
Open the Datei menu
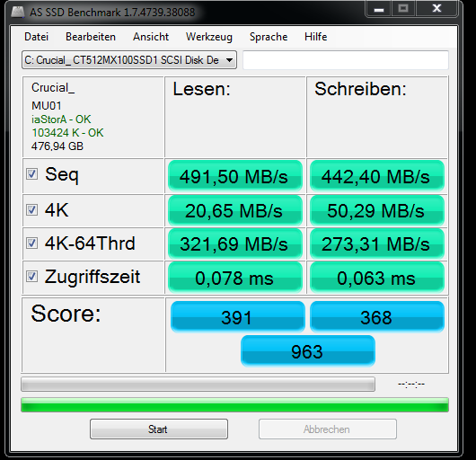click(37, 37)
